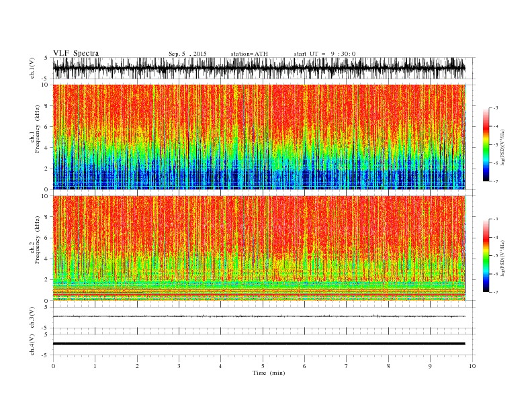Click the time axis tick label "9"
The width and height of the screenshot is (532, 411).
[430, 366]
